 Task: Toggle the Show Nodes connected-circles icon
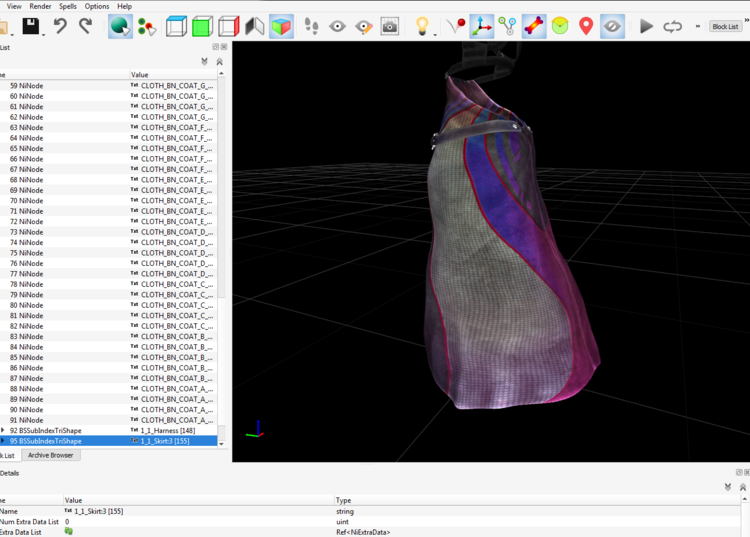[x=507, y=26]
